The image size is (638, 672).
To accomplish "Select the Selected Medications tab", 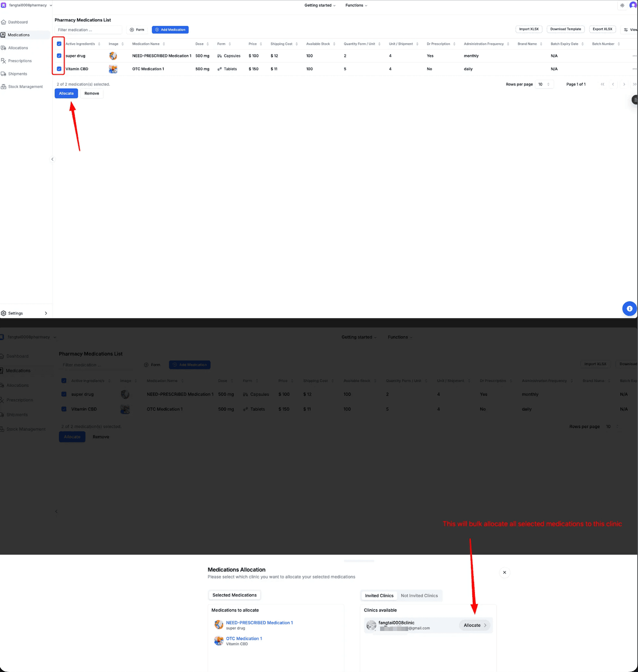I will [234, 595].
